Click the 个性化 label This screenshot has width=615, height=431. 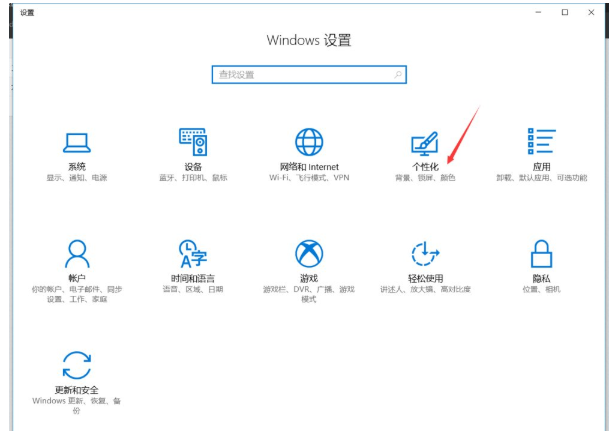(425, 167)
